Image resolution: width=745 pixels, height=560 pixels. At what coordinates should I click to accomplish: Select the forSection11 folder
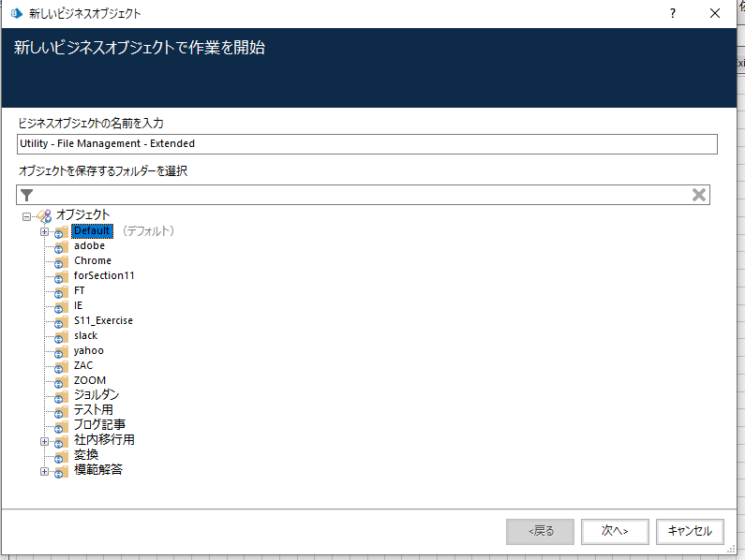pyautogui.click(x=104, y=275)
